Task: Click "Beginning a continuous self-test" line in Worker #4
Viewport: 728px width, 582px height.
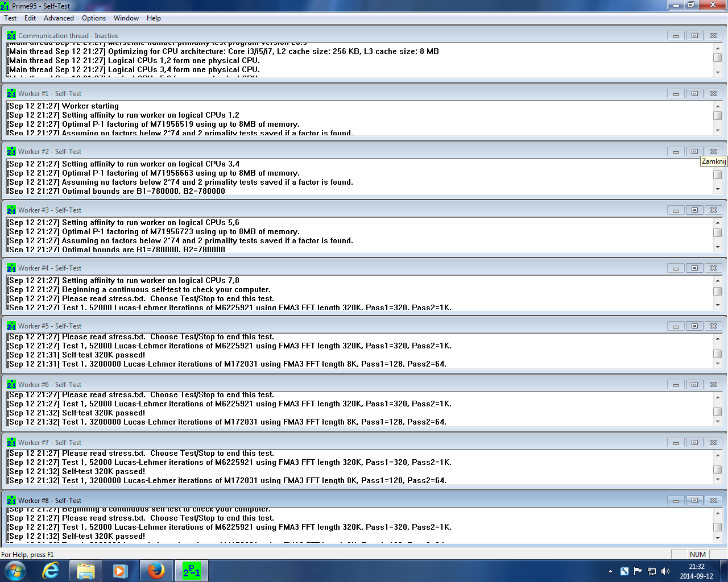Action: coord(139,289)
